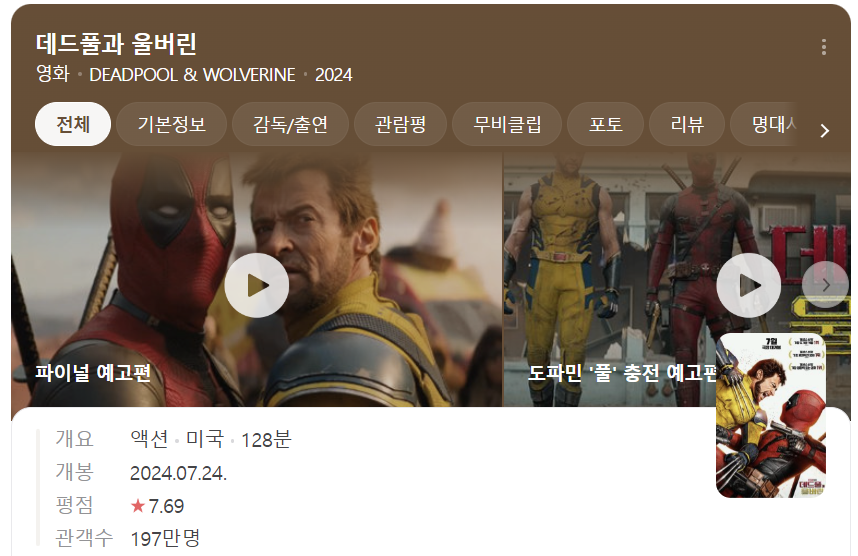Click the 7.69 star rating
The image size is (858, 556).
click(166, 506)
